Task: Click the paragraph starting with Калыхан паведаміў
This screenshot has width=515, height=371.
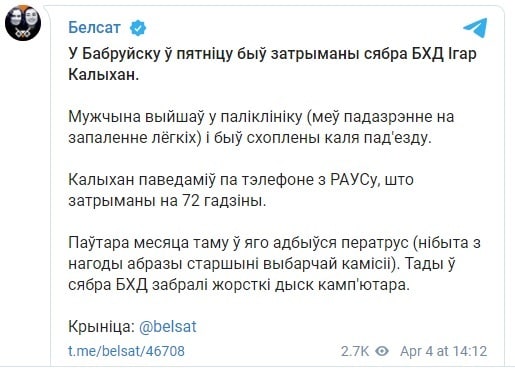Action: (x=241, y=190)
